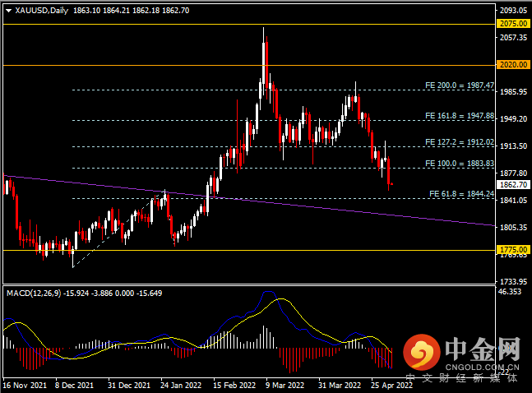Click the 25 Apr 2022 date marker
This screenshot has width=532, height=393.
click(391, 386)
